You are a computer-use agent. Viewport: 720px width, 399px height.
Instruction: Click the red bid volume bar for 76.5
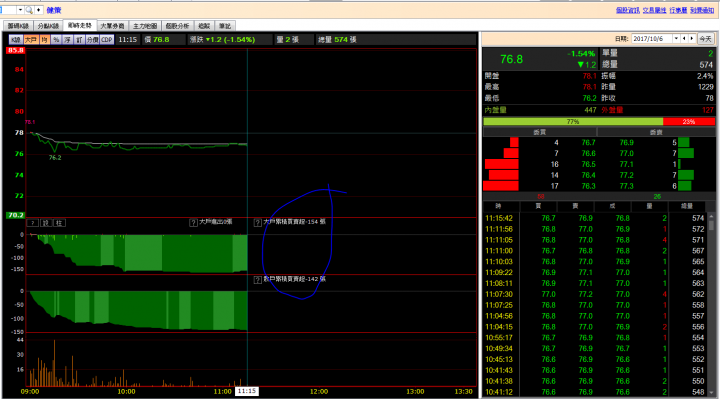click(501, 164)
